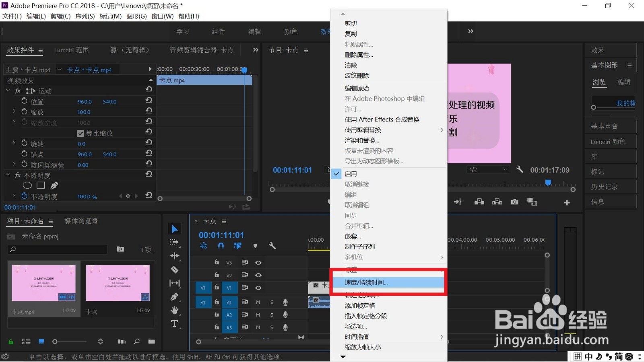The height and width of the screenshot is (362, 644).
Task: Open program monitor settings wrench
Action: pos(520,169)
